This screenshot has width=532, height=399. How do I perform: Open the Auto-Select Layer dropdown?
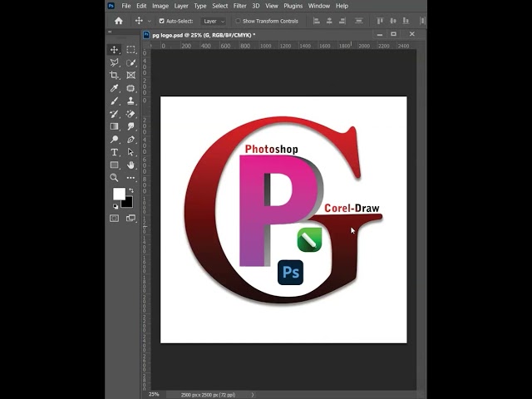[214, 21]
